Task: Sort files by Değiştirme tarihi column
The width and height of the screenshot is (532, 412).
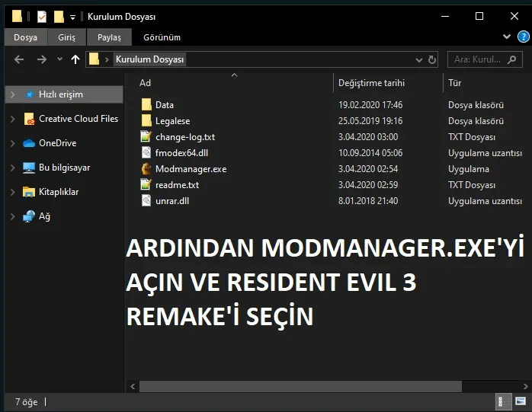Action: point(371,83)
